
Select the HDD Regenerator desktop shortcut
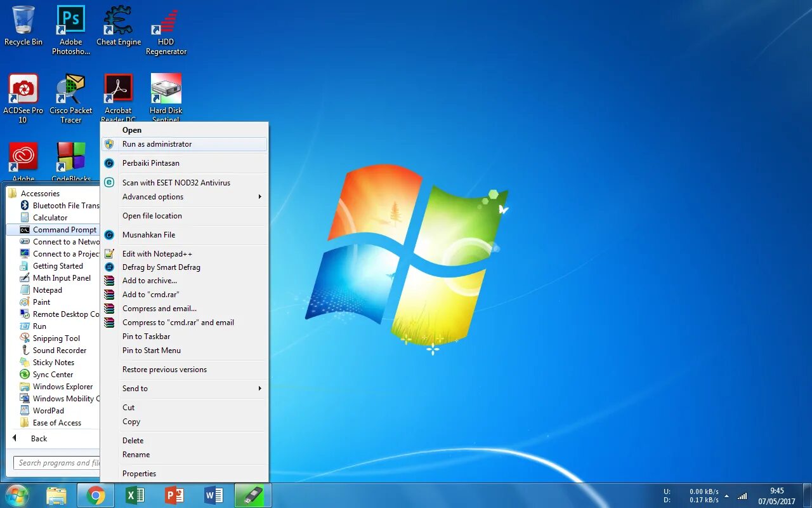[166, 30]
